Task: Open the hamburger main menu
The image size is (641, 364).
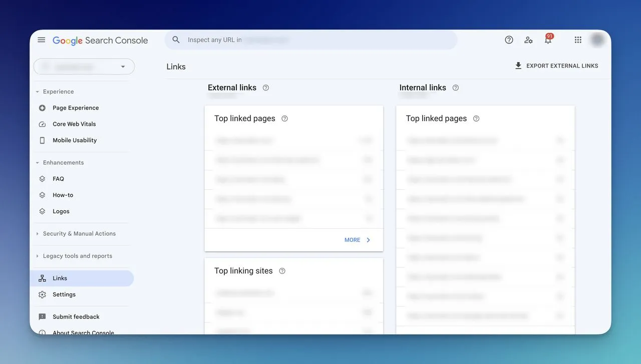Action: pos(42,40)
